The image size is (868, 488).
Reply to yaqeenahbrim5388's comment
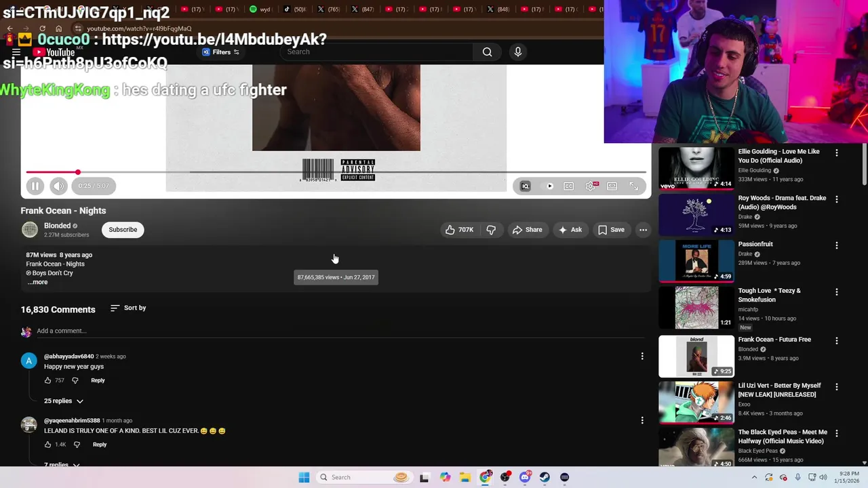coord(100,445)
